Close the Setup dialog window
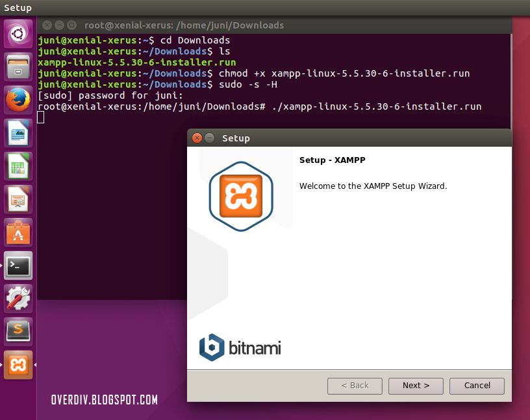Screen dimensions: 530x420 pos(197,138)
